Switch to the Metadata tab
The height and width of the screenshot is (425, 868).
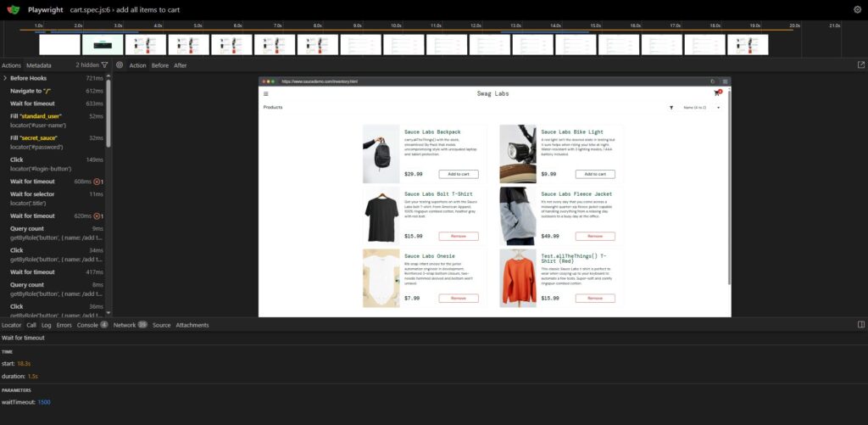tap(39, 65)
